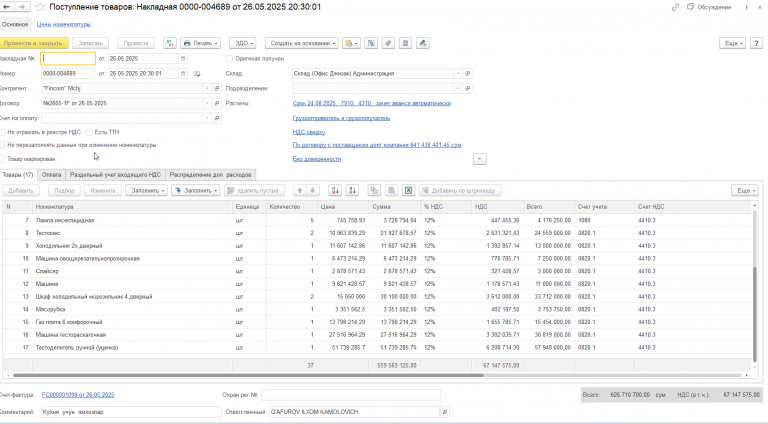Switch to the Товары (17) tab
Image resolution: width=768 pixels, height=424 pixels.
[18, 175]
